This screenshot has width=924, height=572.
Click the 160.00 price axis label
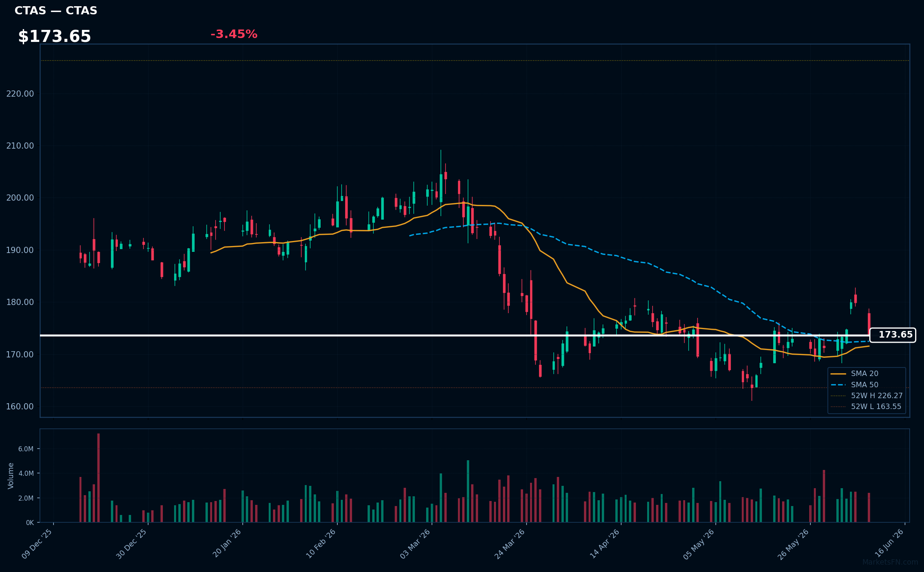20,406
